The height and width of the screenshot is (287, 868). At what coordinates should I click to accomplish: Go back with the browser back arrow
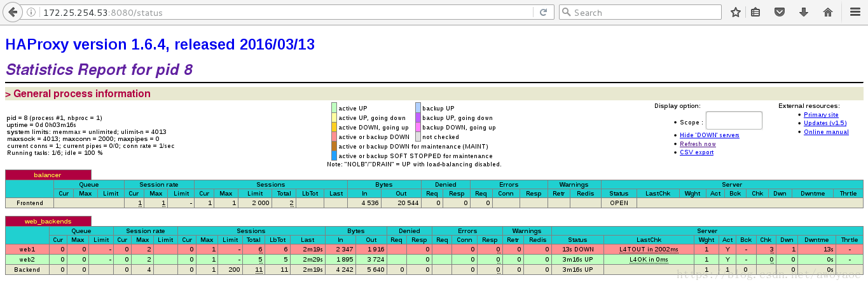[x=13, y=12]
